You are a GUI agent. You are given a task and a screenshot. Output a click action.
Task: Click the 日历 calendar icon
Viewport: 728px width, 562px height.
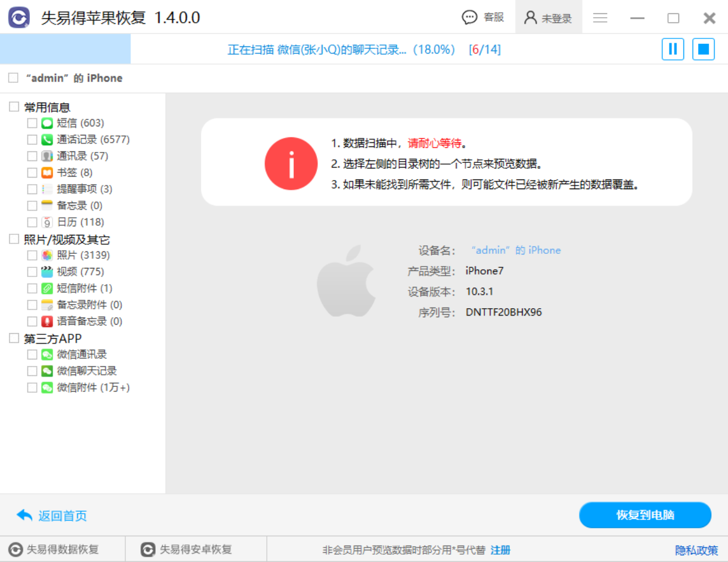(47, 222)
